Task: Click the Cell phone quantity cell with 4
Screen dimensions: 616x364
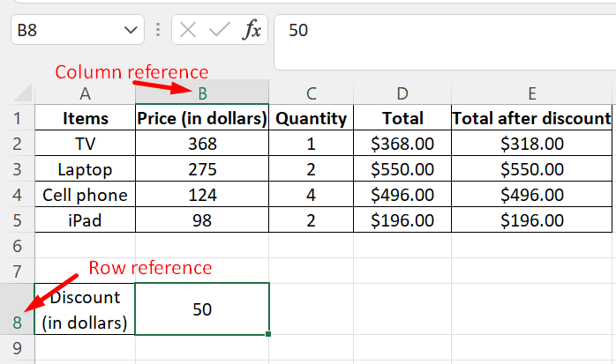Action: (312, 195)
